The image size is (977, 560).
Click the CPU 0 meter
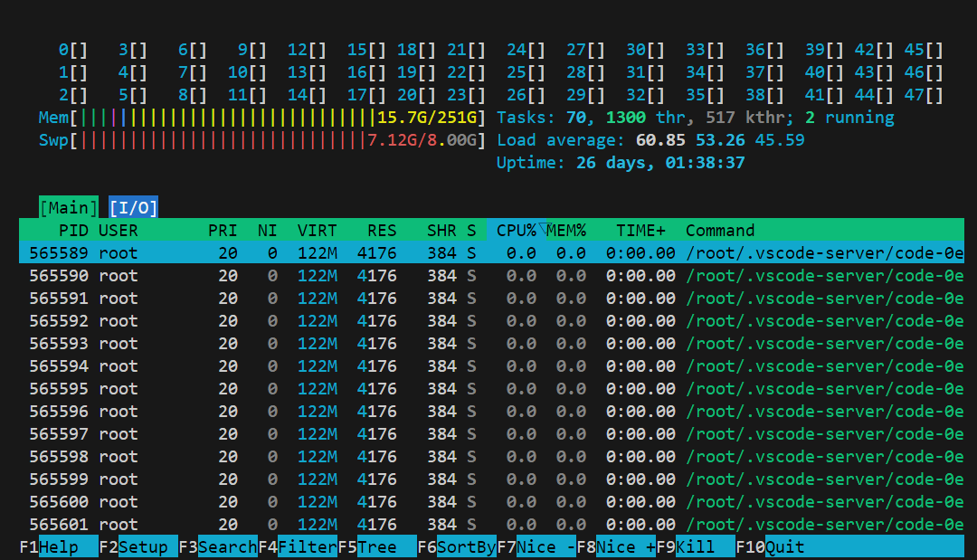[73, 50]
